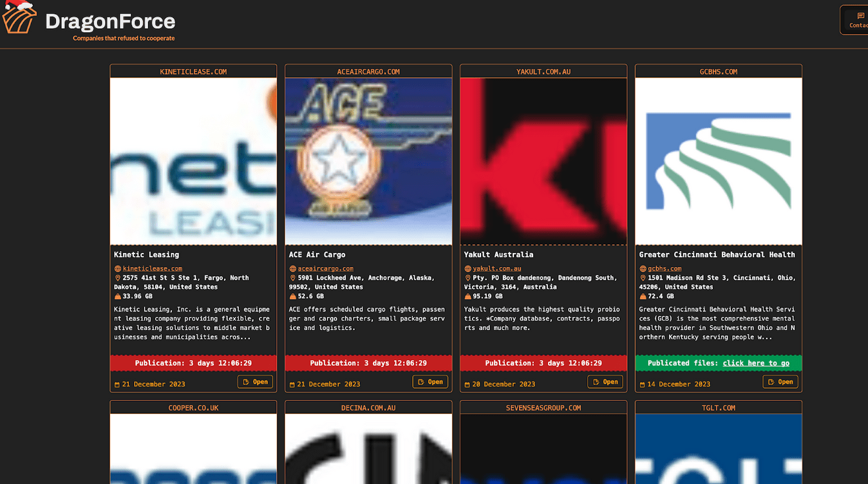Select the COOPER.CO.UK card header

193,407
